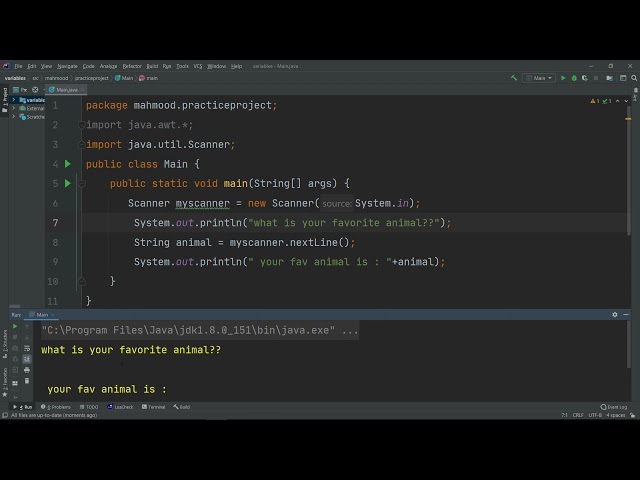640x480 pixels.
Task: Click the run gutter arrow on line 4
Action: [x=68, y=164]
